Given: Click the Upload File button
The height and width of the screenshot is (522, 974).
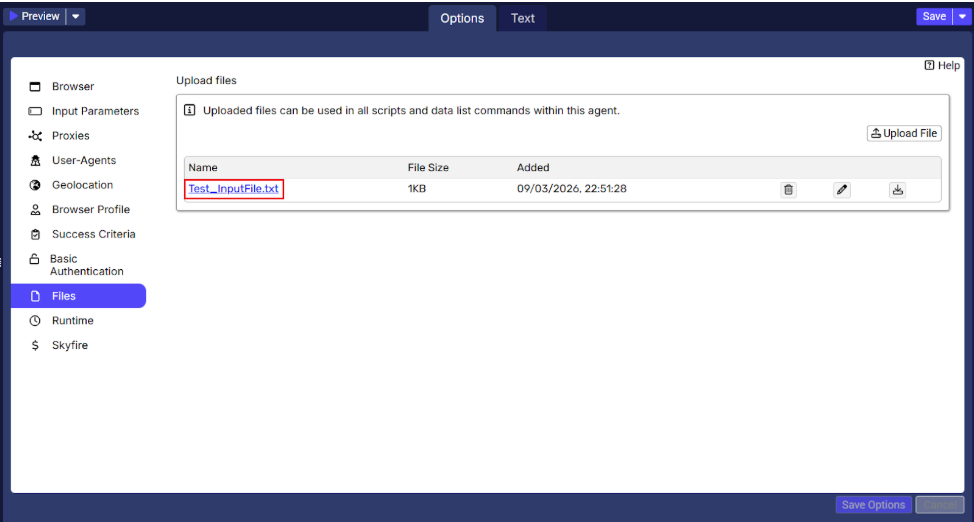Looking at the screenshot, I should [x=904, y=133].
